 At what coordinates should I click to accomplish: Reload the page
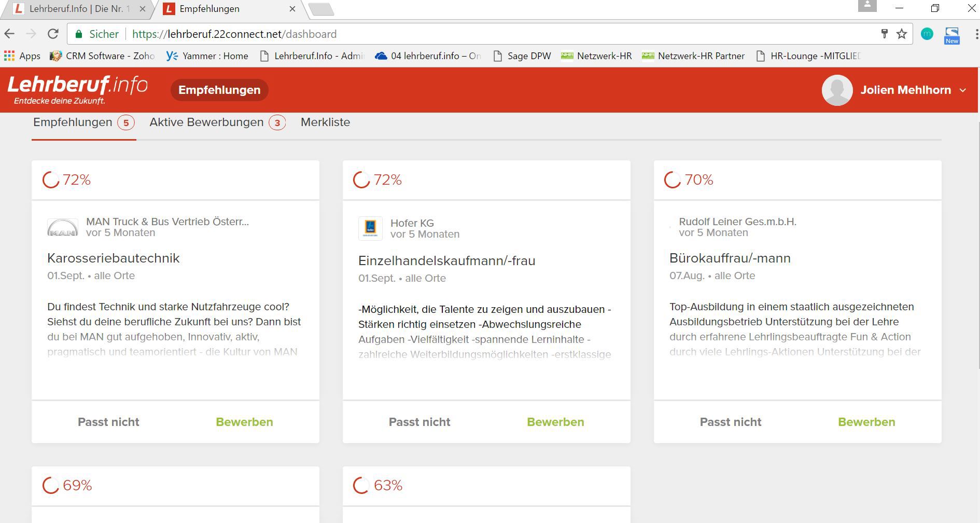point(53,34)
